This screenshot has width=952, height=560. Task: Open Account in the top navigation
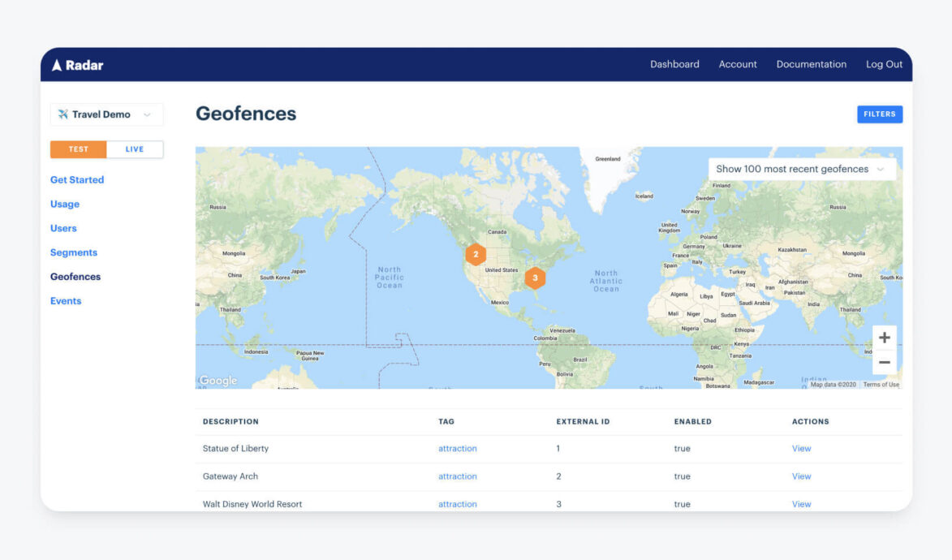point(738,64)
